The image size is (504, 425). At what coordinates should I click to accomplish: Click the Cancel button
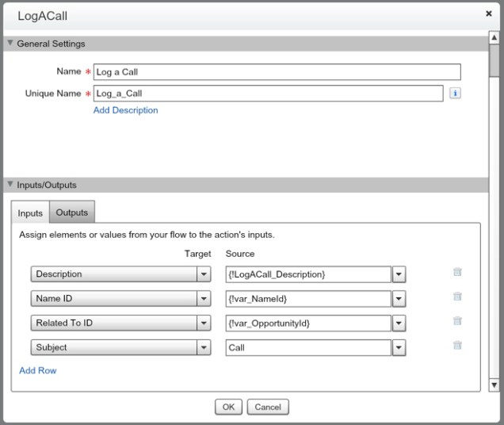(268, 407)
